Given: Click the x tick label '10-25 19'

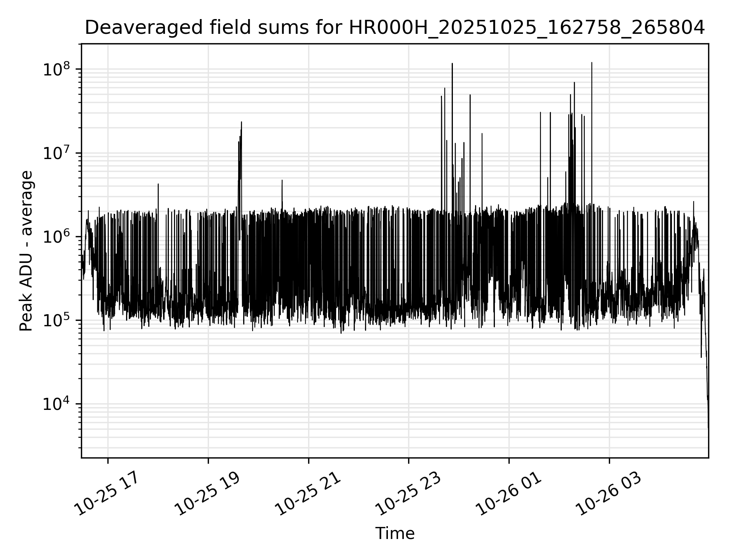Looking at the screenshot, I should point(207,494).
